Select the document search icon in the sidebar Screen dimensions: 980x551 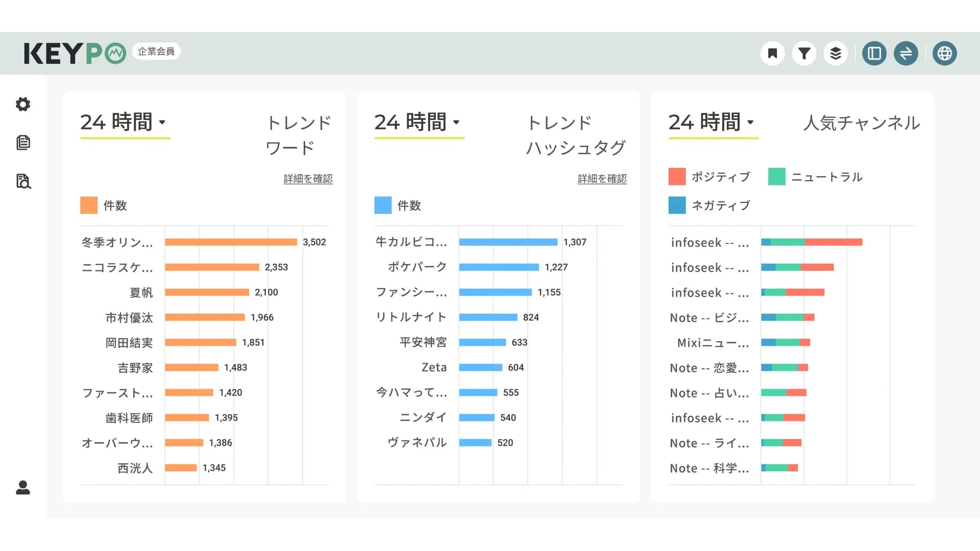(x=22, y=182)
